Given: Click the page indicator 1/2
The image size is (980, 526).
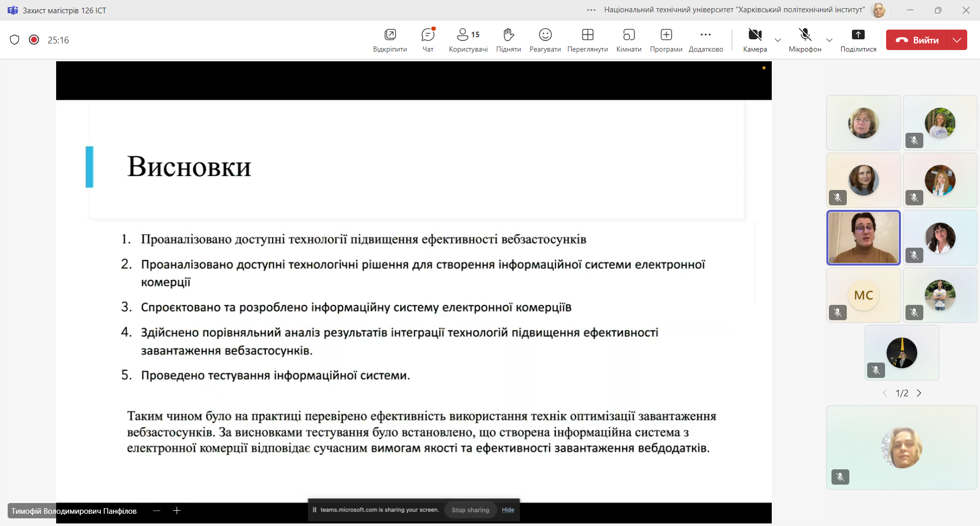Looking at the screenshot, I should click(x=902, y=393).
